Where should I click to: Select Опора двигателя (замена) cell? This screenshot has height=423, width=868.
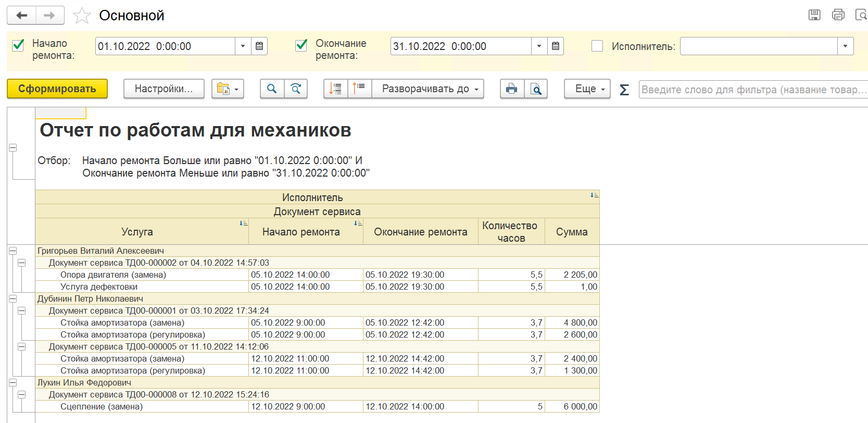coord(142,275)
